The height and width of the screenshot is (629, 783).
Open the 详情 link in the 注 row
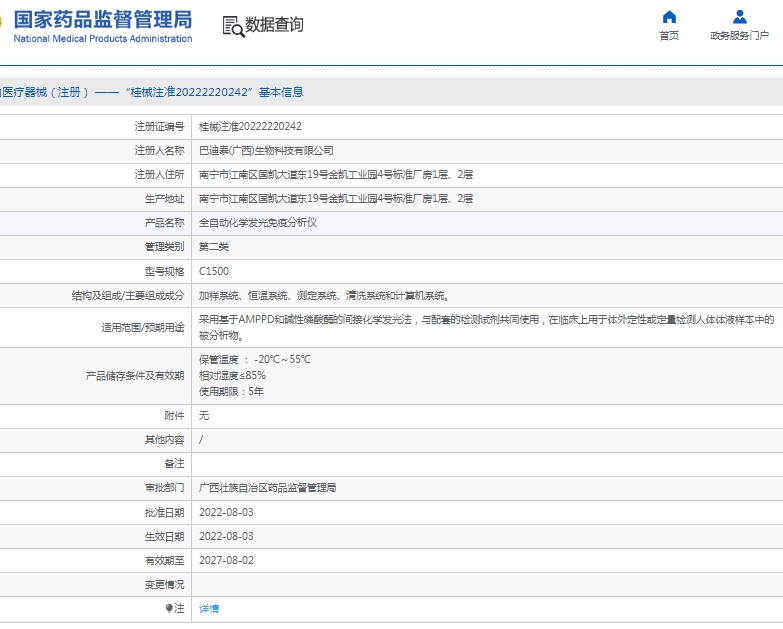[209, 609]
